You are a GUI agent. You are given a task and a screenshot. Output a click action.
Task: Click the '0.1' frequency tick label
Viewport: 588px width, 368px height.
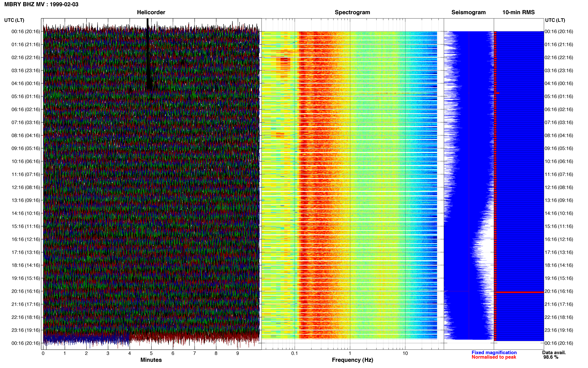tap(295, 353)
